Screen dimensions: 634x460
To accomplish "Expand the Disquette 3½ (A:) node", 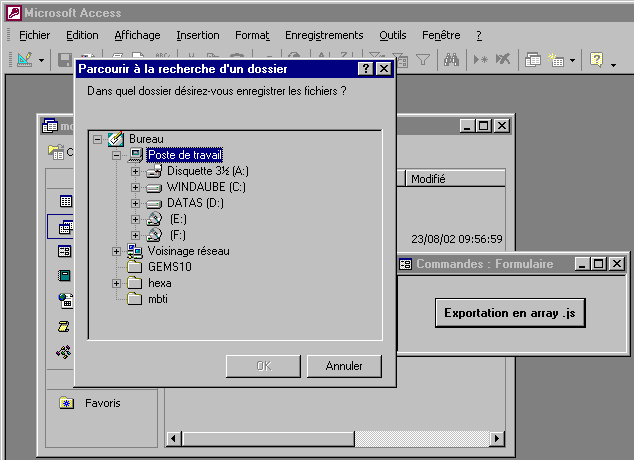I will 135,171.
